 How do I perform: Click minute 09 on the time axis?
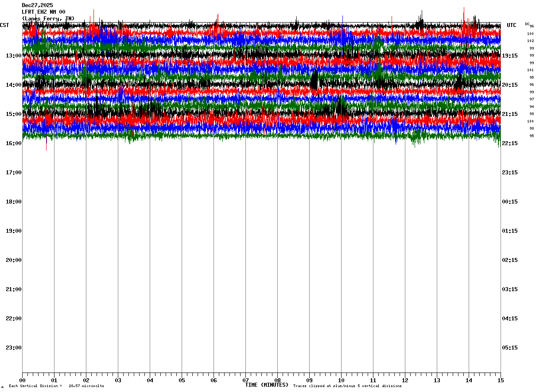click(309, 380)
